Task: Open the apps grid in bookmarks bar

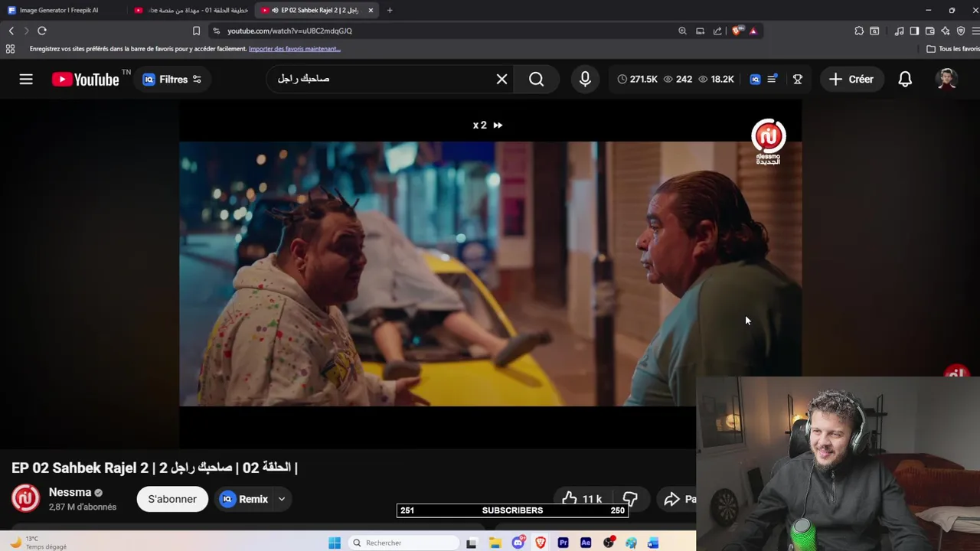Action: pyautogui.click(x=10, y=49)
